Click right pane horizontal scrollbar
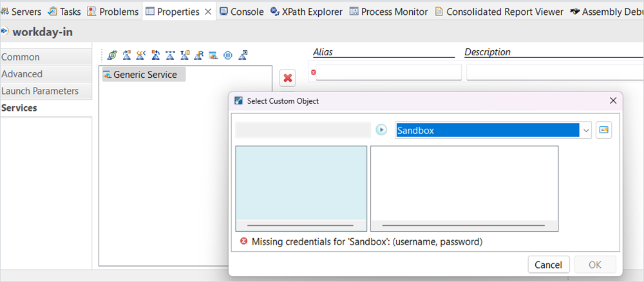Viewport: 644px width, 282px height. coord(464,225)
